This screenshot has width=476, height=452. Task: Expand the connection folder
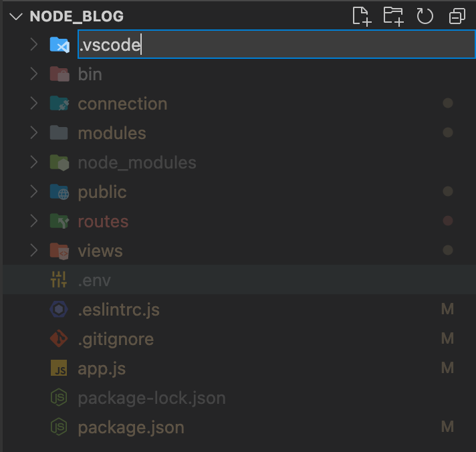coord(122,104)
